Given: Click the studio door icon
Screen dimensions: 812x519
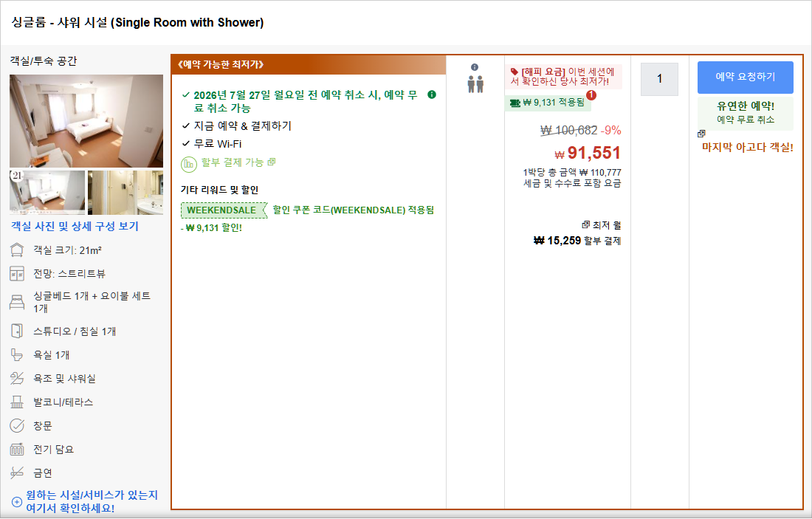Looking at the screenshot, I should (x=17, y=331).
